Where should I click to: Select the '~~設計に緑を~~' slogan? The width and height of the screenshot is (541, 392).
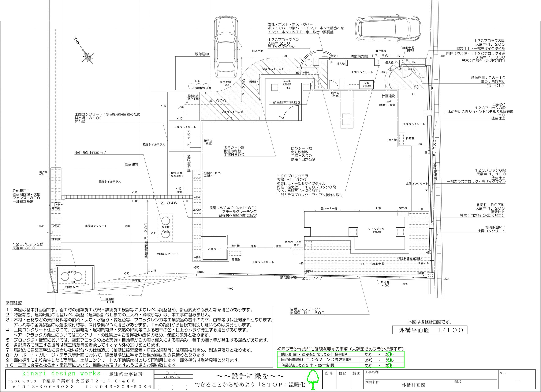(250, 376)
